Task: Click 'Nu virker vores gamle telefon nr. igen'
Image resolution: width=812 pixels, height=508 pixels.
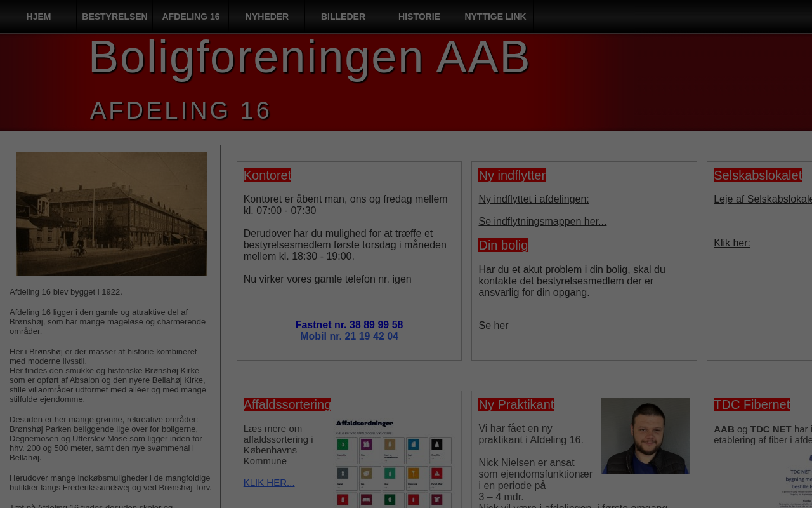Action: point(327,279)
